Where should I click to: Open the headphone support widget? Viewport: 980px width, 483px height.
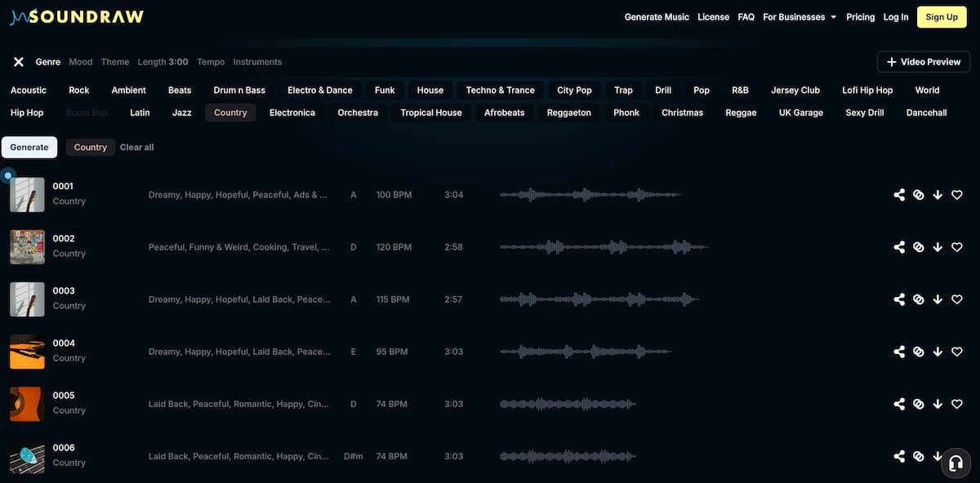click(x=955, y=464)
